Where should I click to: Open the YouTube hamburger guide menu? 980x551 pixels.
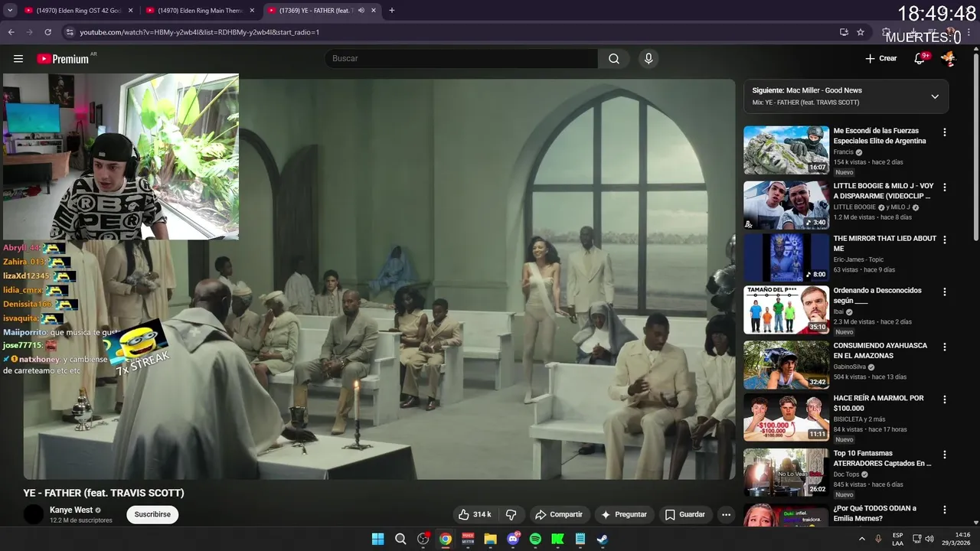pos(18,59)
